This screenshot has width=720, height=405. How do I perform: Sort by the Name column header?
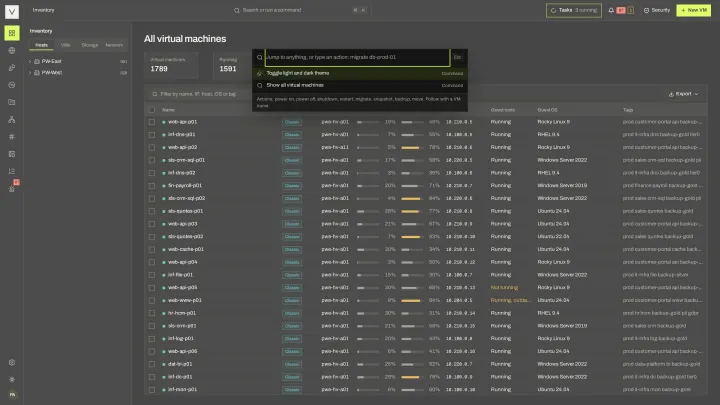pyautogui.click(x=169, y=110)
